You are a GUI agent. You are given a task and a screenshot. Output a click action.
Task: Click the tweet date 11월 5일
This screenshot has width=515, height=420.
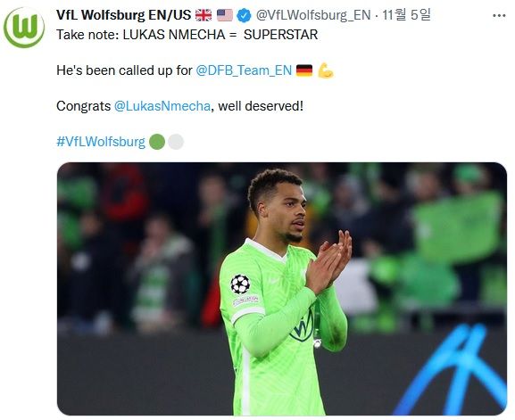[406, 15]
